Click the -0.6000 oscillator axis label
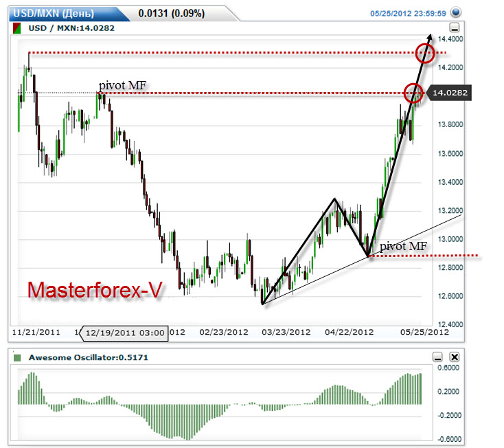The width and height of the screenshot is (504, 448). coord(449,439)
